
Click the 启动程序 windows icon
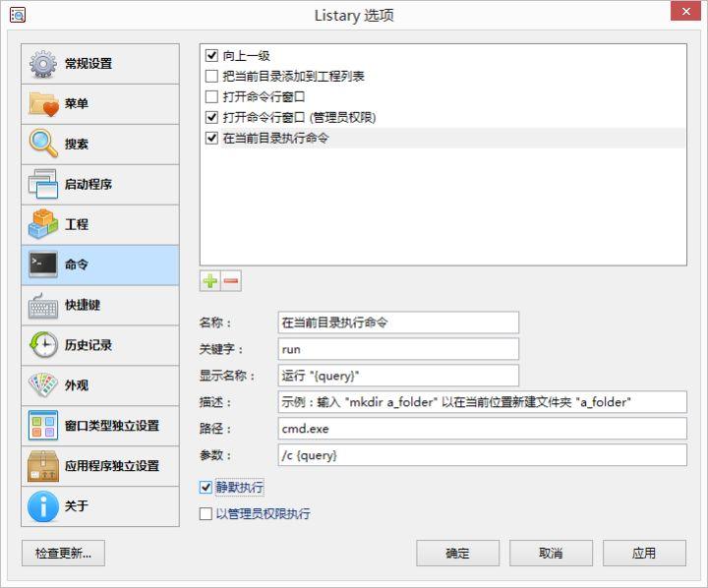point(43,184)
